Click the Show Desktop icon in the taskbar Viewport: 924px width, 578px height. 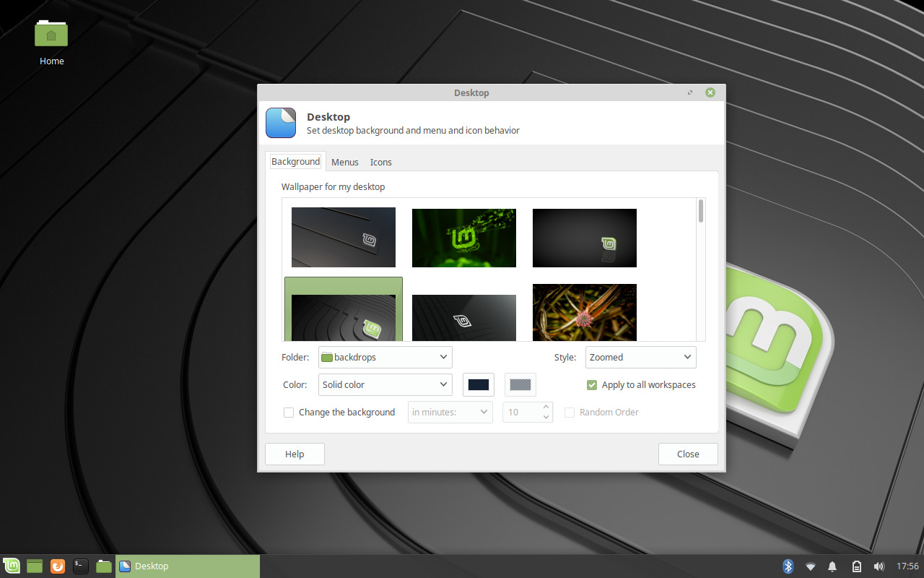[x=34, y=566]
